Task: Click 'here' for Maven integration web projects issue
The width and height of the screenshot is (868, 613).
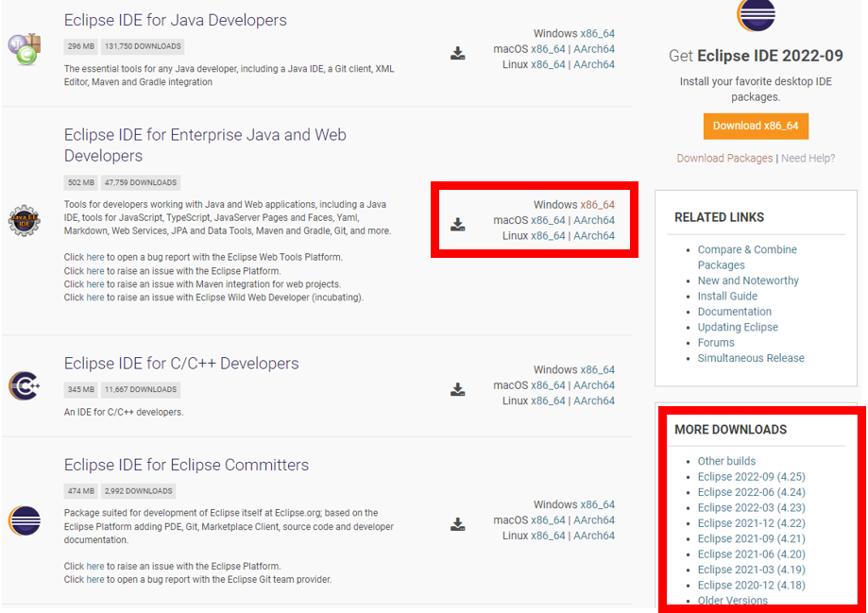Action: tap(94, 284)
